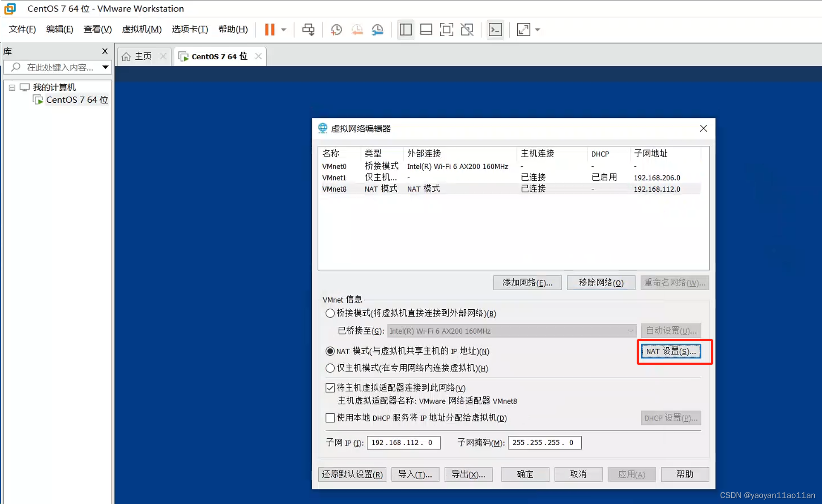Image resolution: width=822 pixels, height=504 pixels.
Task: Click the revert to snapshot icon
Action: click(357, 29)
